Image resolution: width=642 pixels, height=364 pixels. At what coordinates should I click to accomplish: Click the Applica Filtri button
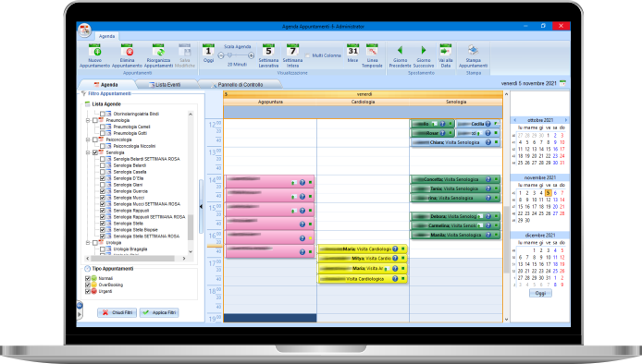(x=159, y=312)
